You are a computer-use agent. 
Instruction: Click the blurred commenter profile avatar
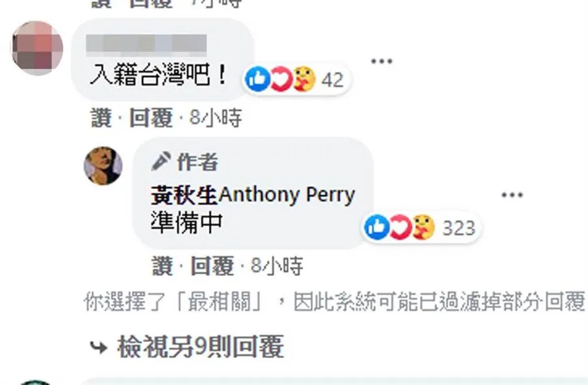tap(37, 48)
